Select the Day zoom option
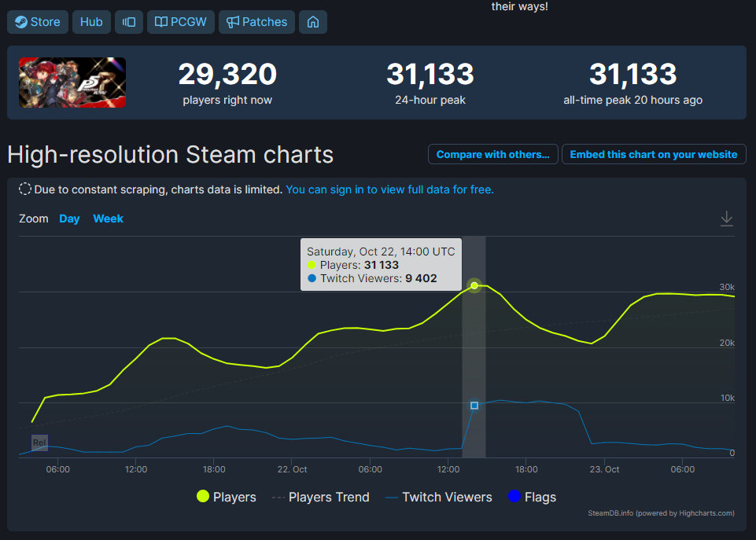 point(69,219)
